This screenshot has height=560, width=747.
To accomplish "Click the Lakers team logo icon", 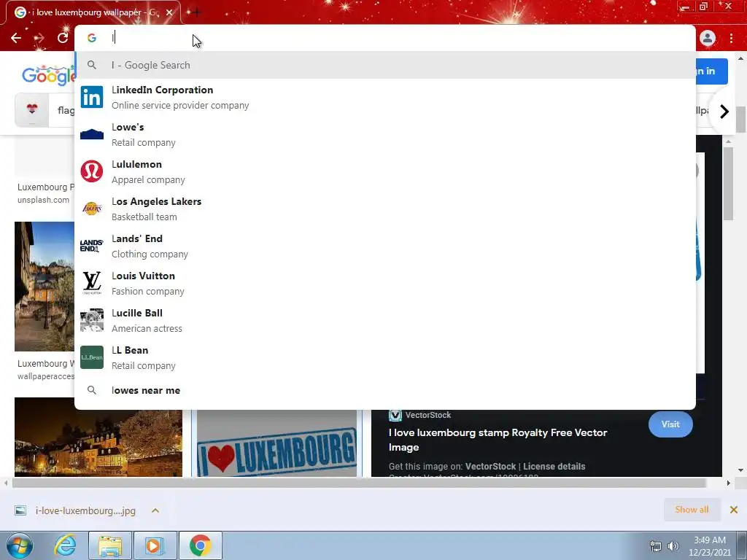I will click(92, 209).
